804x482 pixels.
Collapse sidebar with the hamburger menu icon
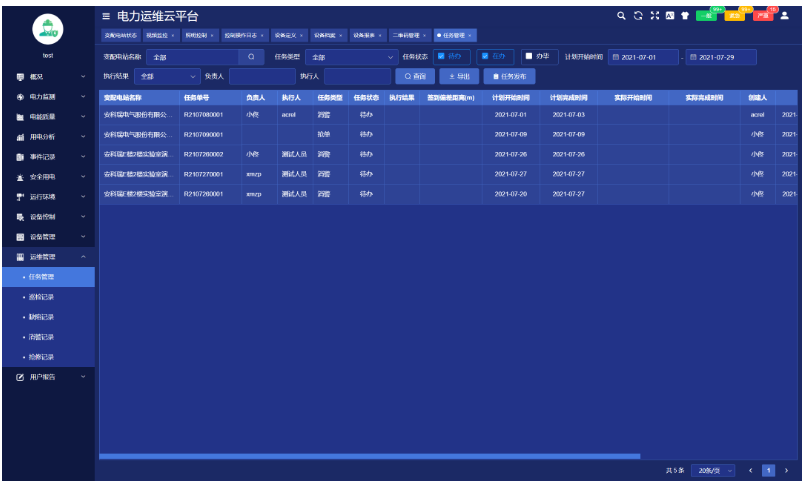(107, 16)
